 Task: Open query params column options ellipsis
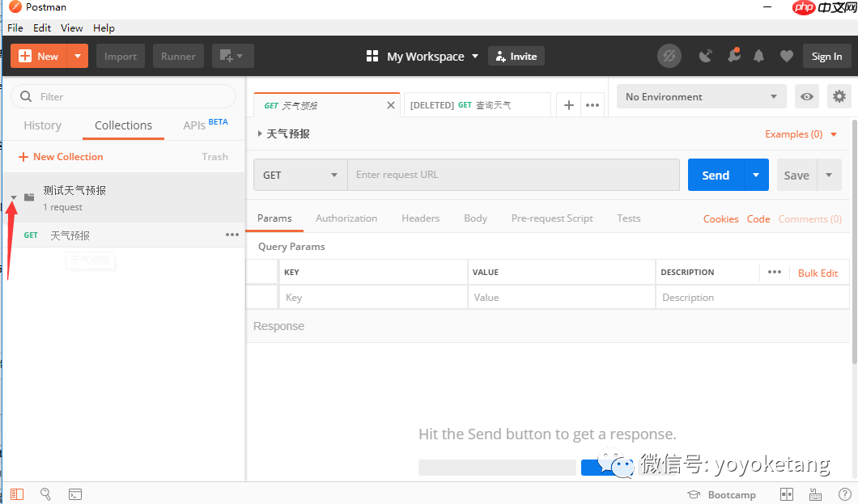point(775,273)
